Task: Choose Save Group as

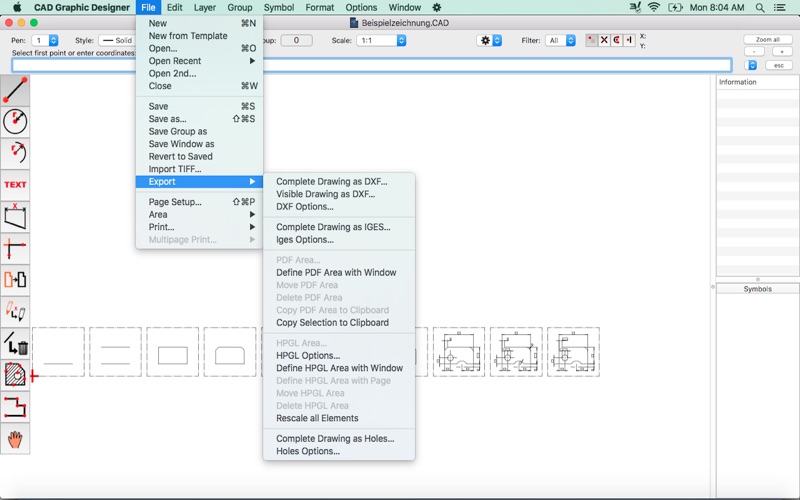Action: coord(199,131)
